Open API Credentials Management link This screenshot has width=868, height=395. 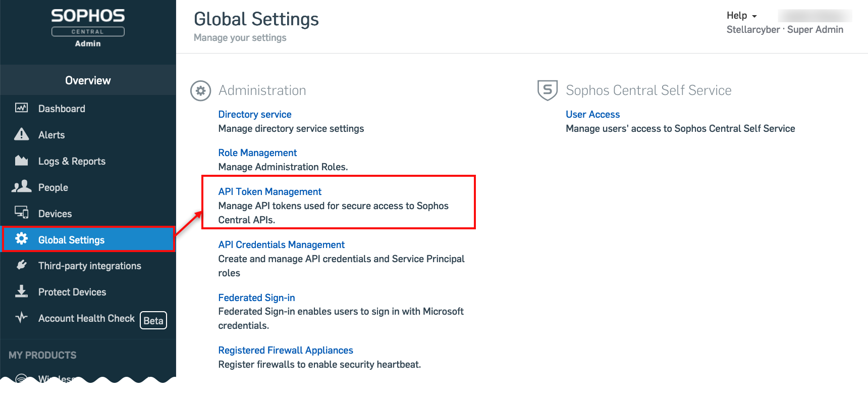pos(282,245)
